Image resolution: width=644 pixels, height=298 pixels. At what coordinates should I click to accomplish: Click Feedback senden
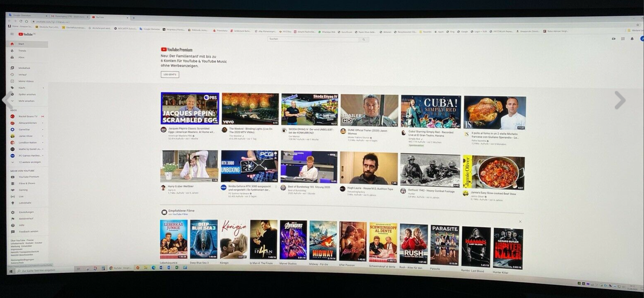click(27, 232)
